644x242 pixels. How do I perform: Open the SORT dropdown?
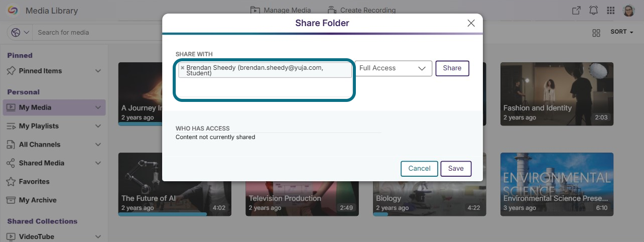click(x=621, y=32)
